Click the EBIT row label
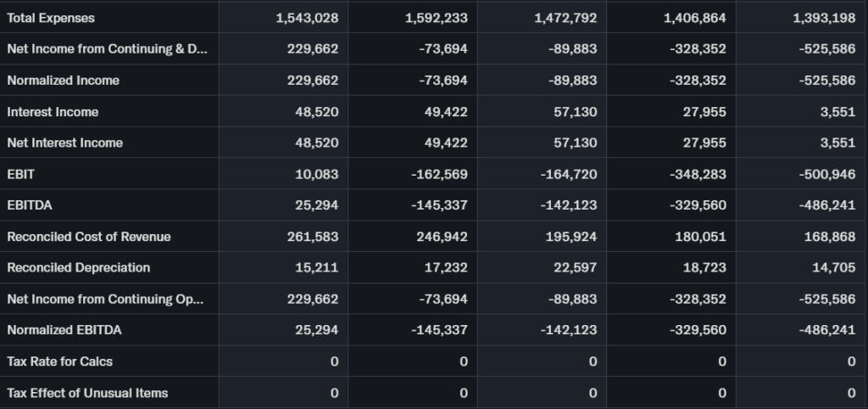The image size is (868, 409). tap(20, 174)
